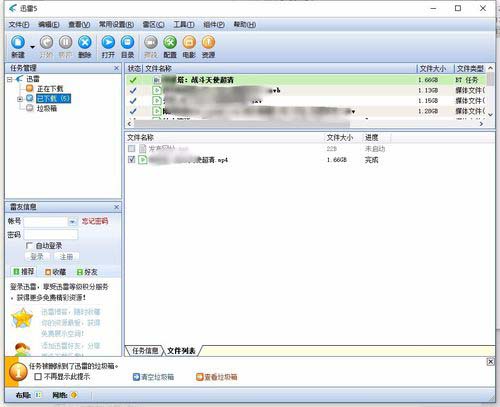Open the 帮助(H) menu
Screen dimensions: 500x407
pos(245,25)
